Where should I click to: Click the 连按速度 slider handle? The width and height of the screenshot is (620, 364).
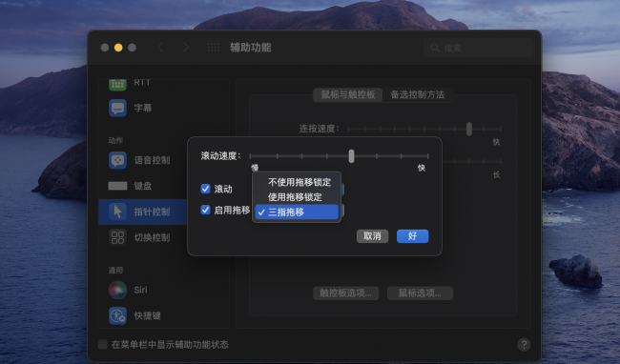(469, 129)
